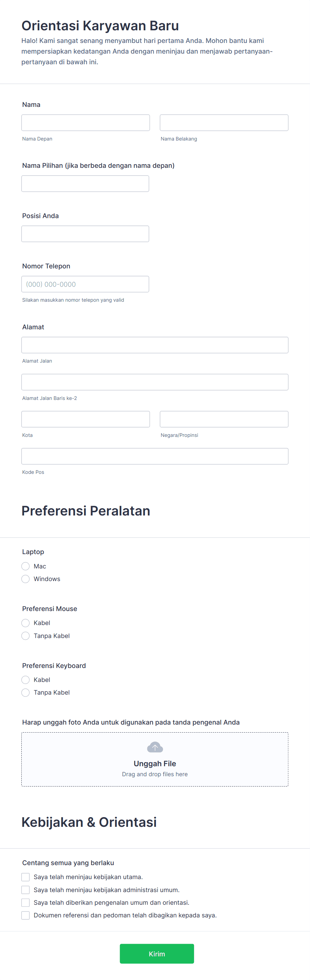This screenshot has width=310, height=980.
Task: Select Tanpa Kabel under Preferensi Keyboard
Action: click(26, 692)
